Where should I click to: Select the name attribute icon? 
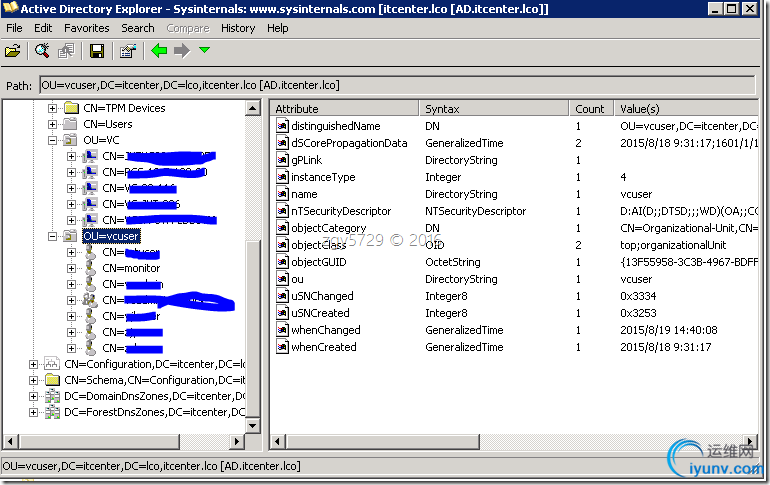coord(282,194)
